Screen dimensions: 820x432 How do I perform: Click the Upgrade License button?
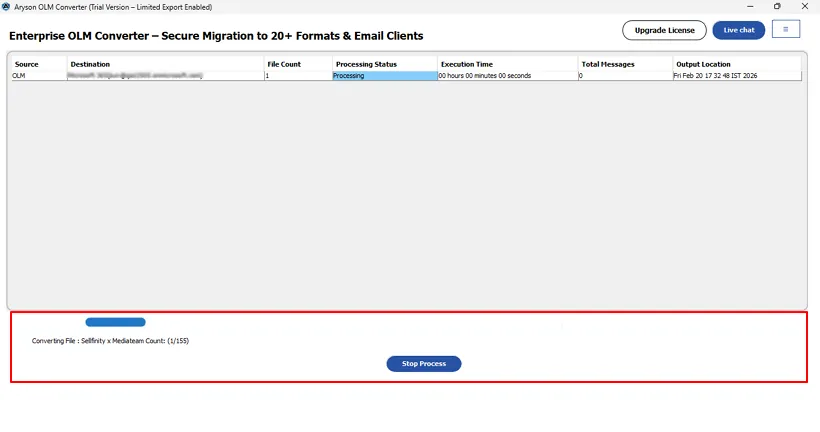tap(664, 30)
